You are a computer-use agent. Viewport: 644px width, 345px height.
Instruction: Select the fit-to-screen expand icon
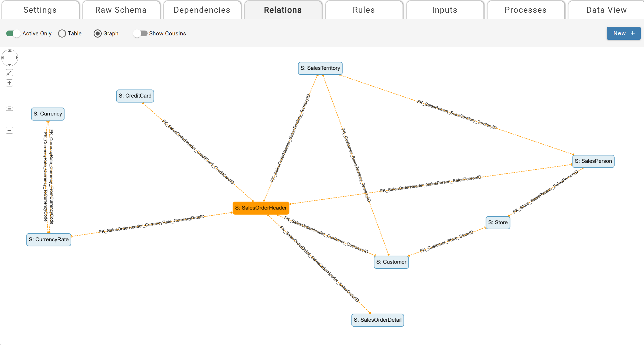click(x=9, y=73)
